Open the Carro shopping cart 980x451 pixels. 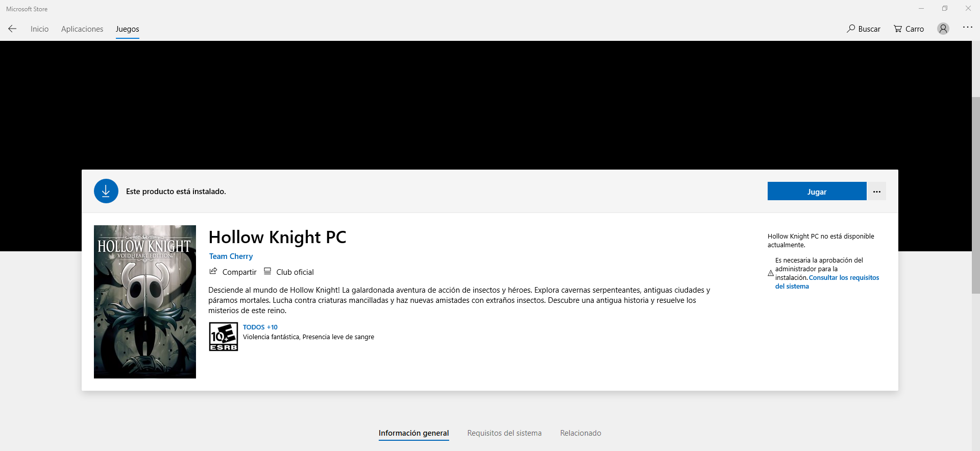pyautogui.click(x=909, y=29)
